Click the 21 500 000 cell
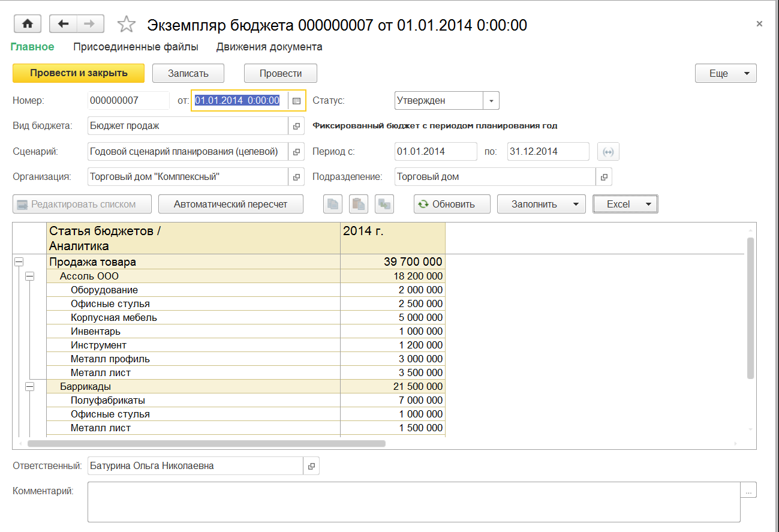779x532 pixels. point(393,386)
